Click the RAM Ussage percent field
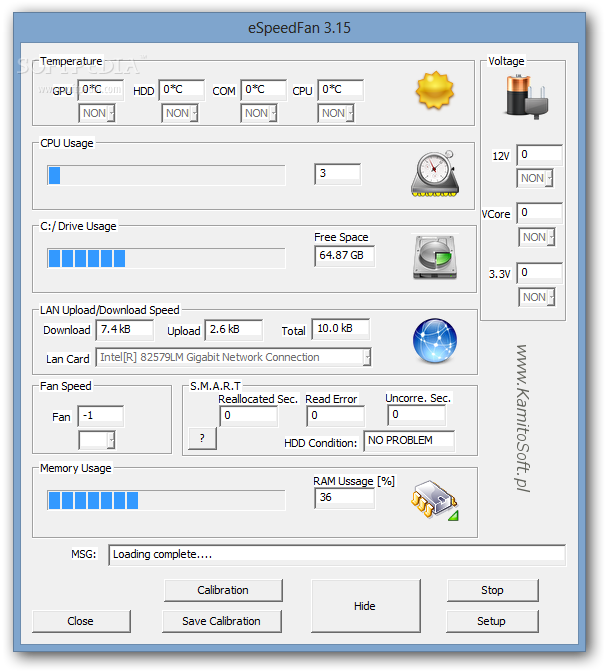The image size is (606, 672). click(x=345, y=498)
